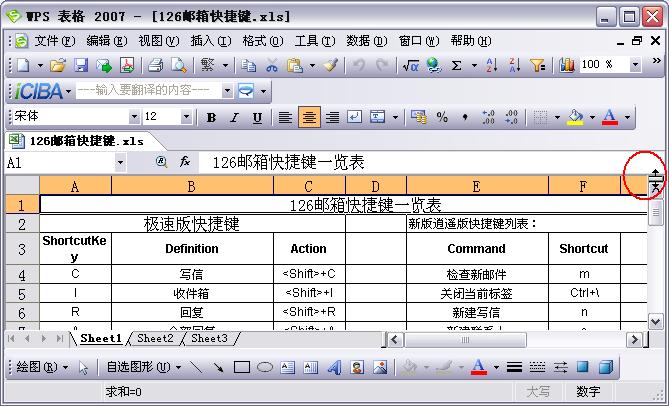The image size is (669, 406).
Task: Copy selected cells
Action: click(x=248, y=65)
